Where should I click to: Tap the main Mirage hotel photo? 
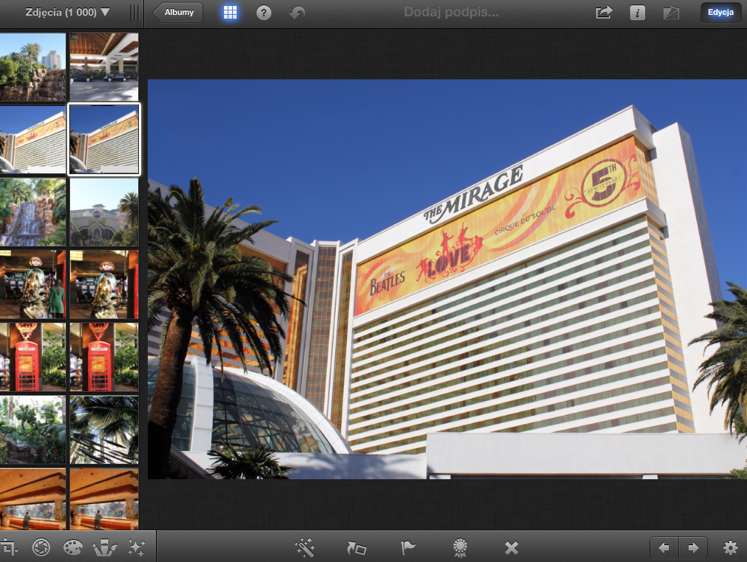pyautogui.click(x=447, y=279)
